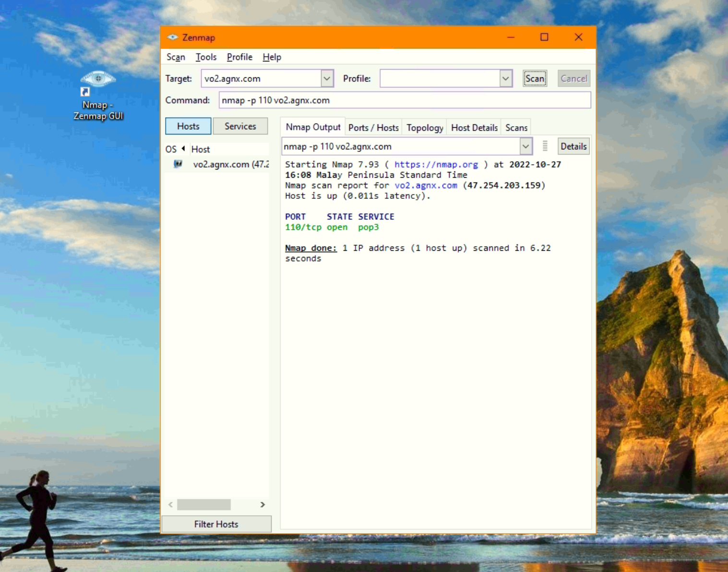Image resolution: width=728 pixels, height=572 pixels.
Task: Toggle the Services view button
Action: point(240,126)
